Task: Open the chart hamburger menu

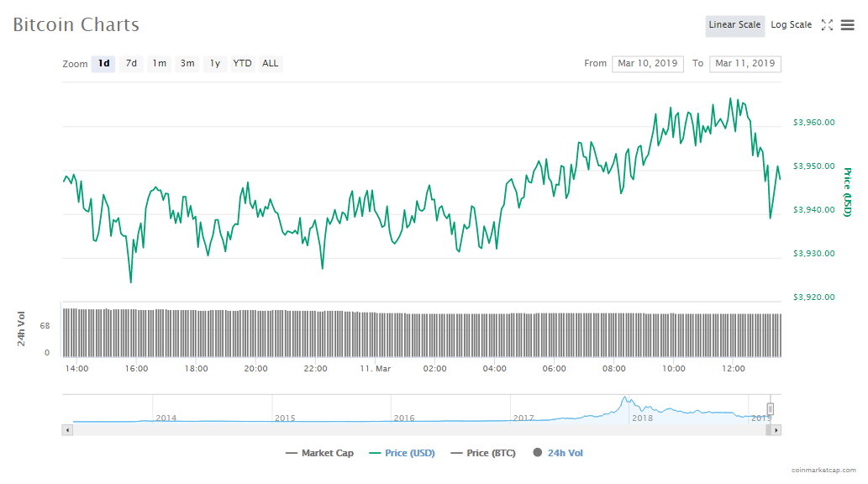Action: (x=847, y=25)
